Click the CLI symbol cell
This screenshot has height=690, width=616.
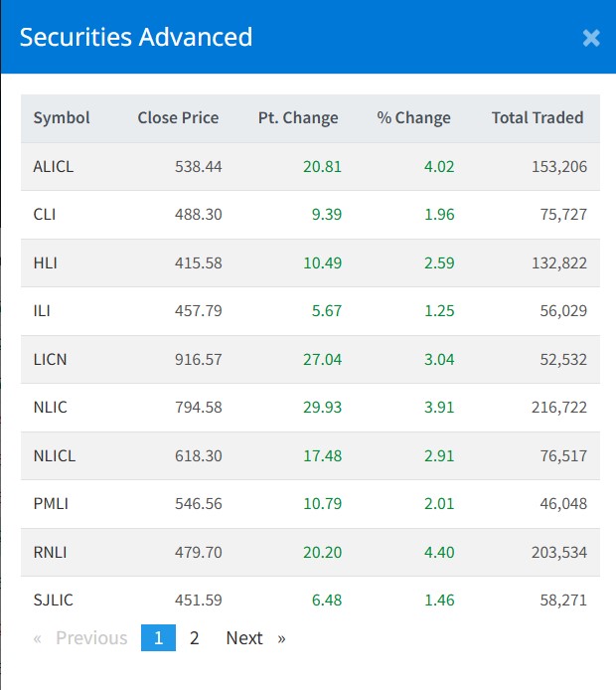(x=45, y=215)
